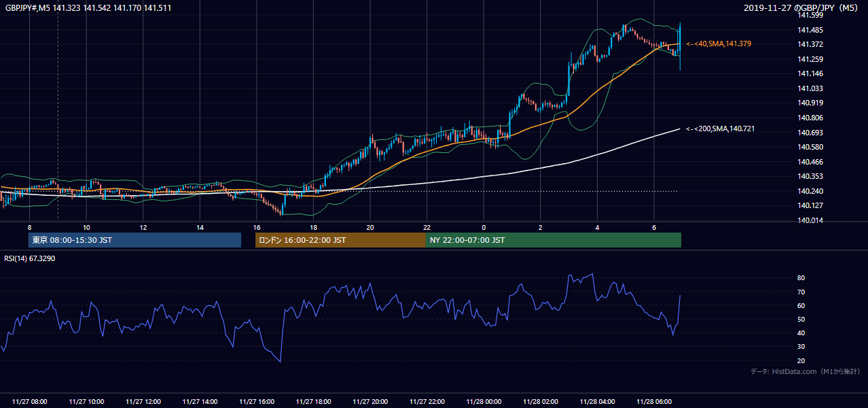This screenshot has height=408, width=868.
Task: Select the GBPJPY#,M5 OHLC header text
Action: click(x=87, y=7)
